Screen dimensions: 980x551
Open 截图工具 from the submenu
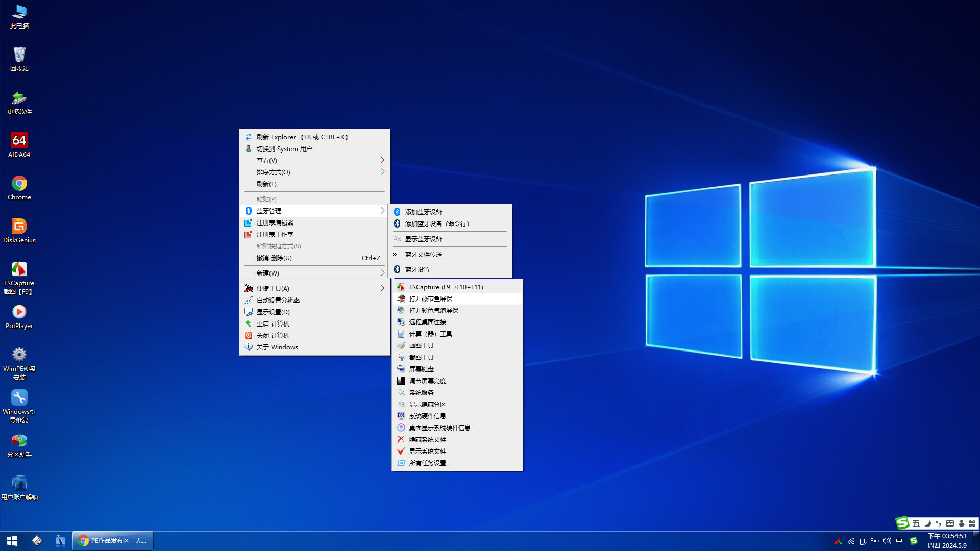click(457, 357)
